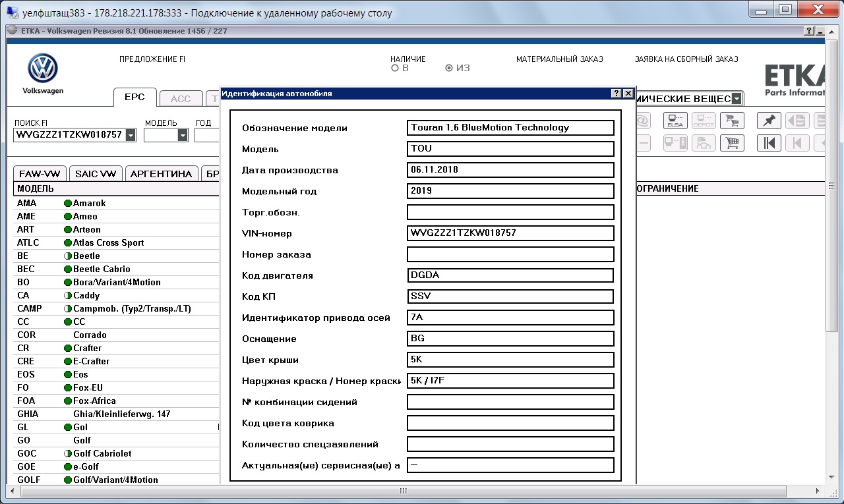This screenshot has height=504, width=844.
Task: Click the ПОИСК FI VIN input field
Action: tap(69, 134)
